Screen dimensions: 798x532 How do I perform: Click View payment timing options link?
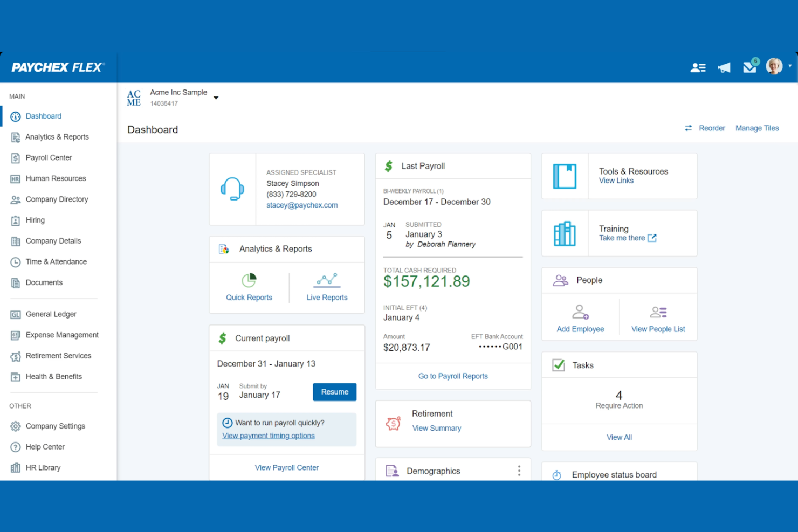(x=268, y=436)
